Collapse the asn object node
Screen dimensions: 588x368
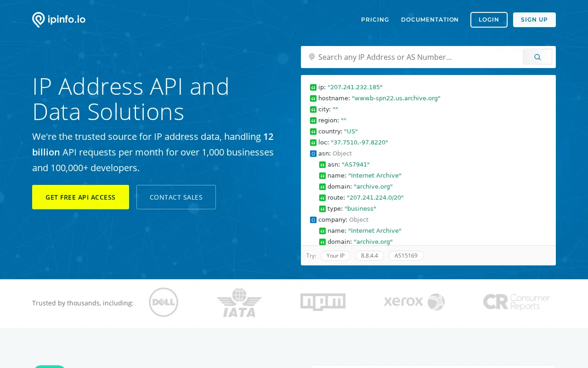point(313,154)
